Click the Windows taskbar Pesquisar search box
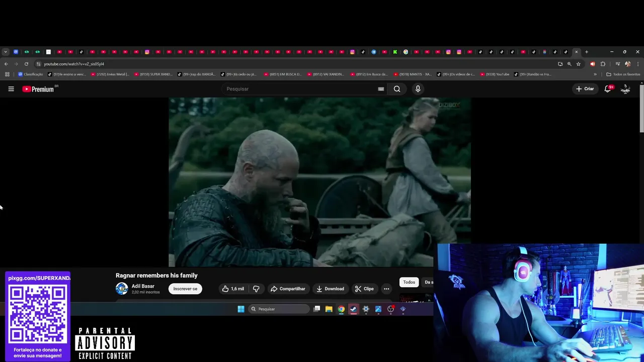This screenshot has width=644, height=362. (279, 309)
